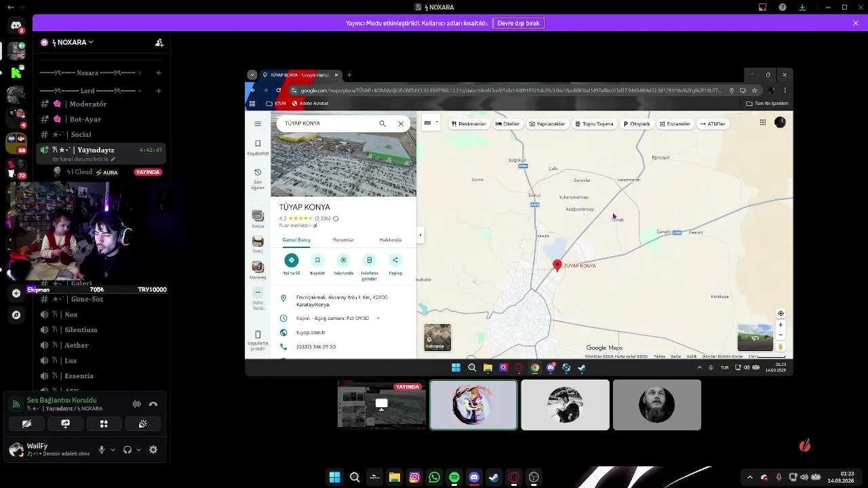This screenshot has width=868, height=488.
Task: Turn on camera in Discord voice panel
Action: point(26,424)
